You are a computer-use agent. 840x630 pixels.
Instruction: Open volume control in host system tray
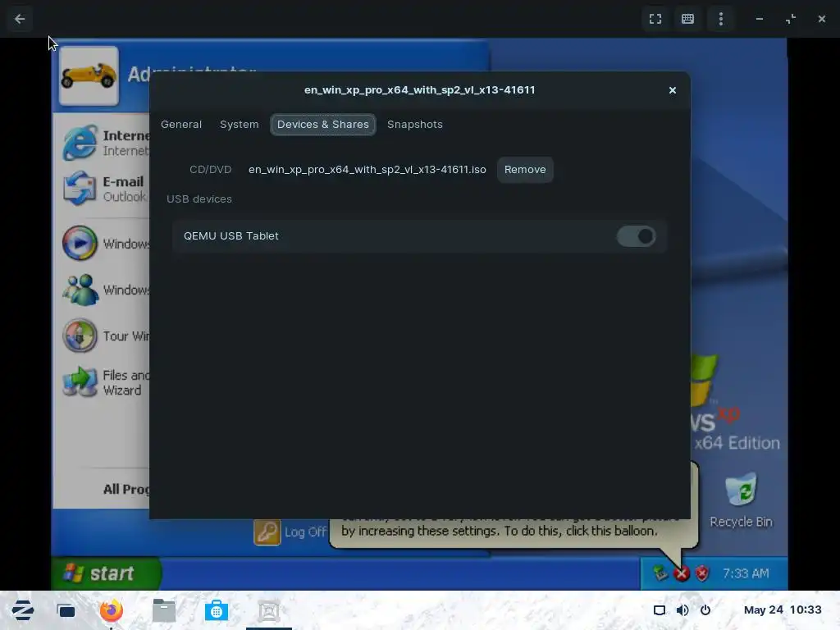tap(682, 610)
